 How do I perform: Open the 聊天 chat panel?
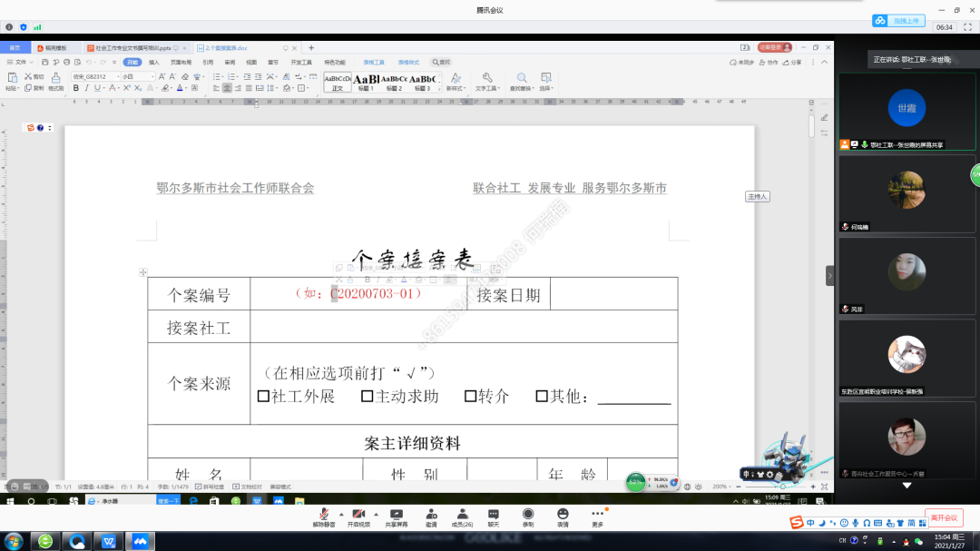point(494,516)
